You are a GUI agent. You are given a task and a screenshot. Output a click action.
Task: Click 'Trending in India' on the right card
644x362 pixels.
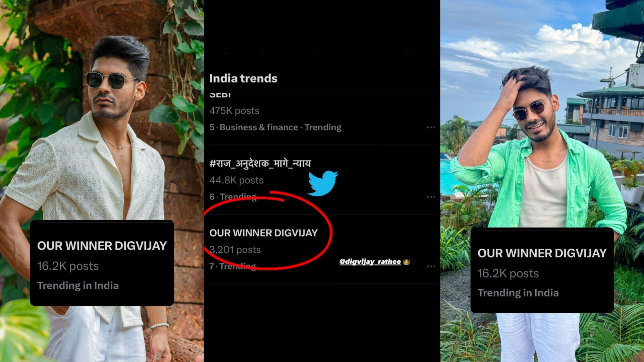(518, 293)
